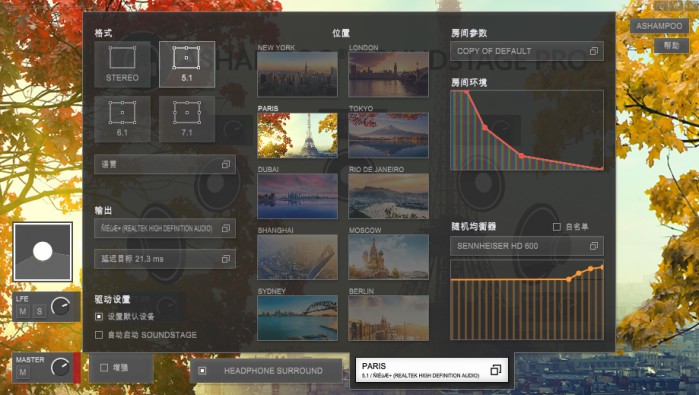699x395 pixels.
Task: Open the ASHAMPOO menu
Action: click(659, 26)
